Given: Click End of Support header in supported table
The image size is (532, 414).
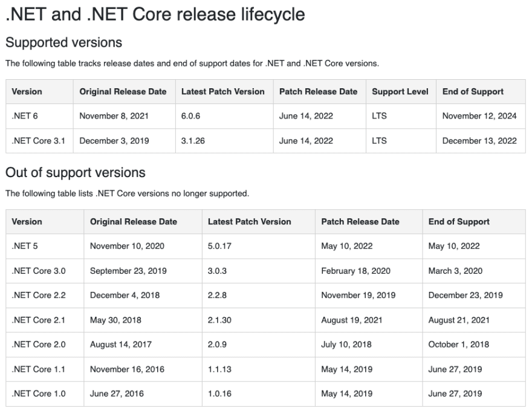Looking at the screenshot, I should [473, 91].
